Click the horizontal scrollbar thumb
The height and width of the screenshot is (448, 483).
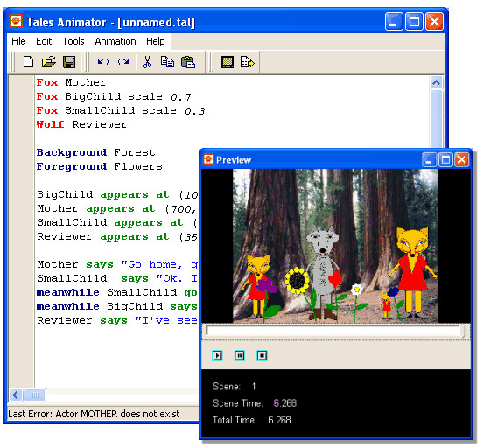tap(35, 395)
